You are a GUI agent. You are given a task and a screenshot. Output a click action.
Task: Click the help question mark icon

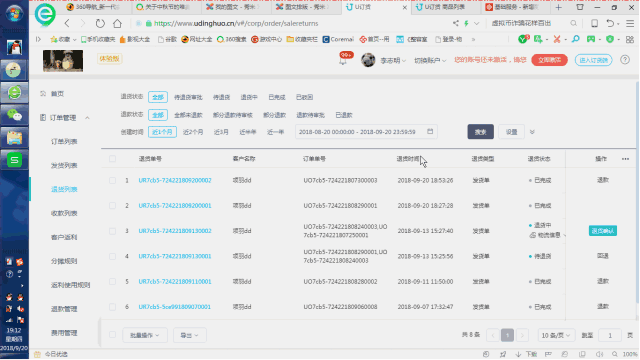click(x=624, y=60)
